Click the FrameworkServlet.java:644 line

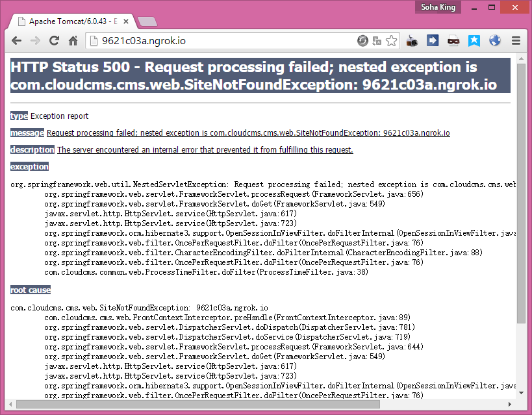pyautogui.click(x=234, y=347)
